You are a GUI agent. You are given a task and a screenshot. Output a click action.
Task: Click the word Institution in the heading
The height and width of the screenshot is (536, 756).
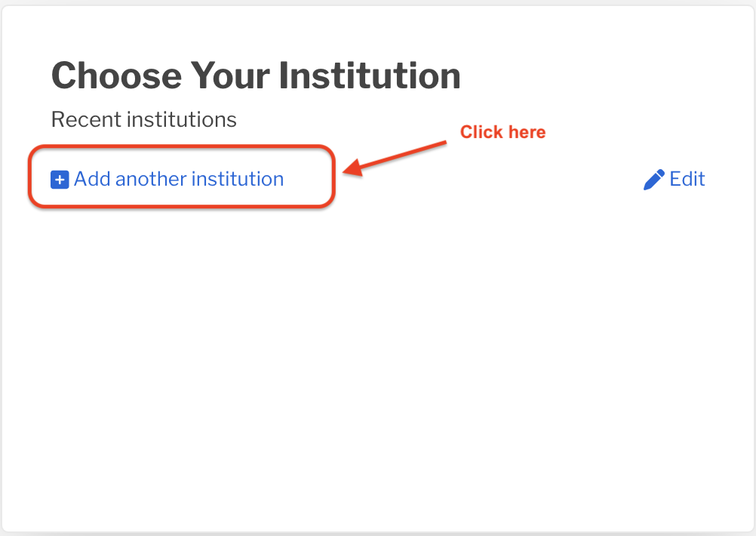pyautogui.click(x=370, y=76)
